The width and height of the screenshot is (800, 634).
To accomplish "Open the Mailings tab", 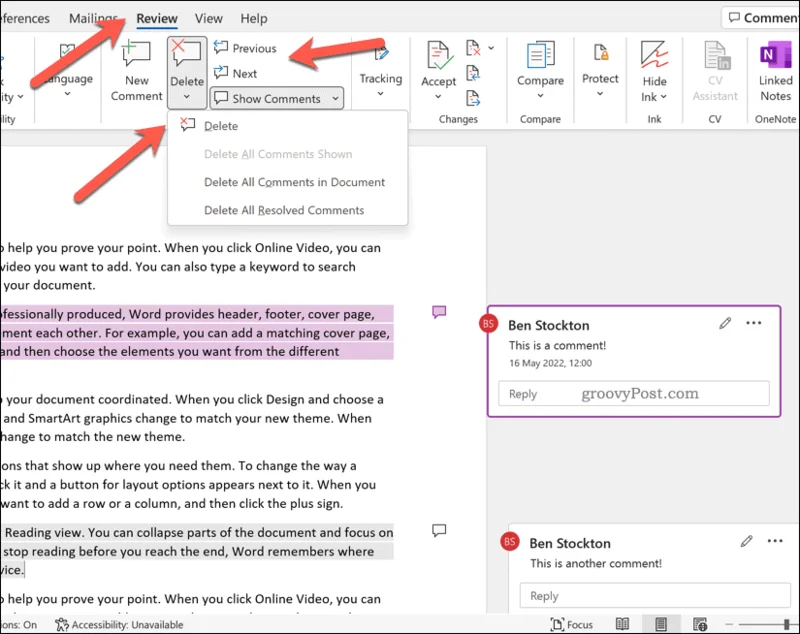I will coord(93,18).
